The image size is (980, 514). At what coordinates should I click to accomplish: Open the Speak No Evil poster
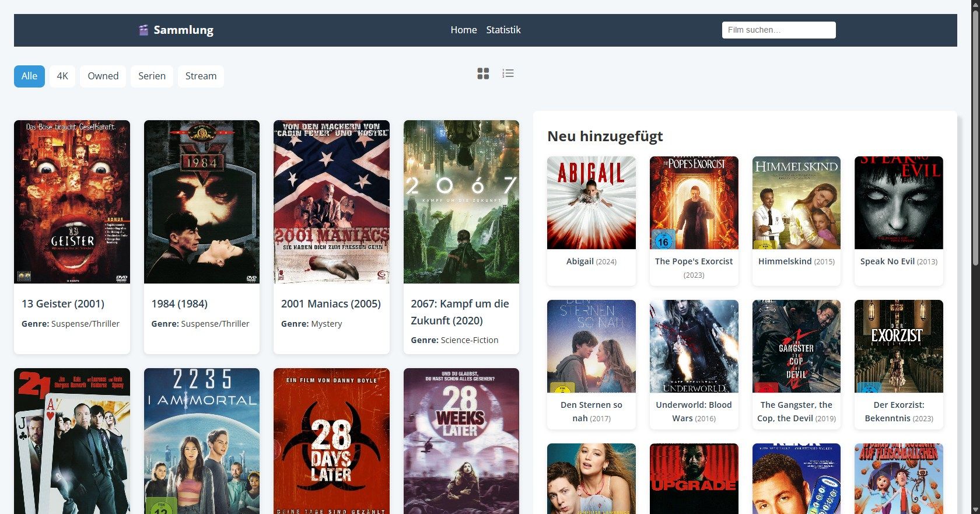899,202
